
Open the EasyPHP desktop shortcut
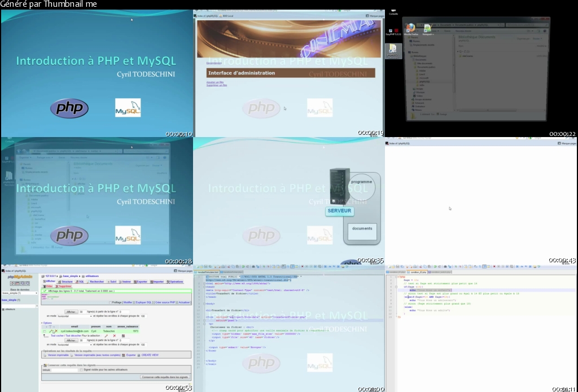click(393, 32)
